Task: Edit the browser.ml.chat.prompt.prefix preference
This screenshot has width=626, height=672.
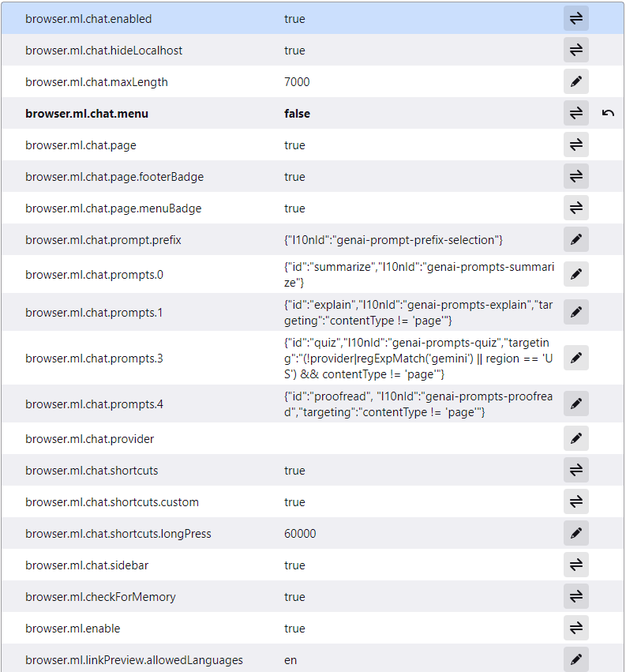Action: [x=576, y=240]
